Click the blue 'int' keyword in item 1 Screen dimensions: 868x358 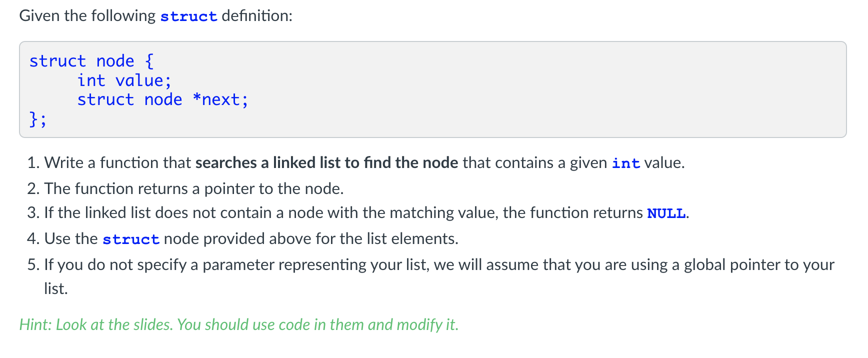(x=626, y=163)
